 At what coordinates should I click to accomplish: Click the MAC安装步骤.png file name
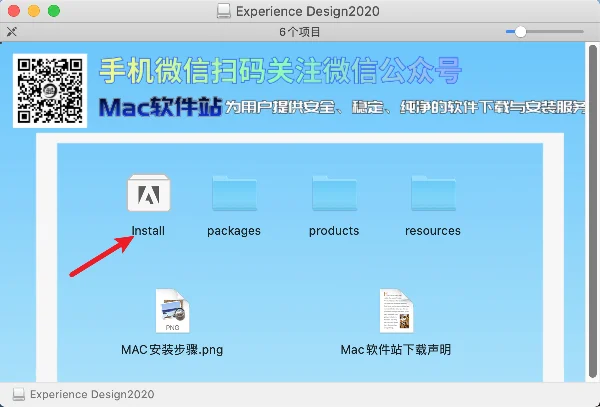tap(172, 350)
